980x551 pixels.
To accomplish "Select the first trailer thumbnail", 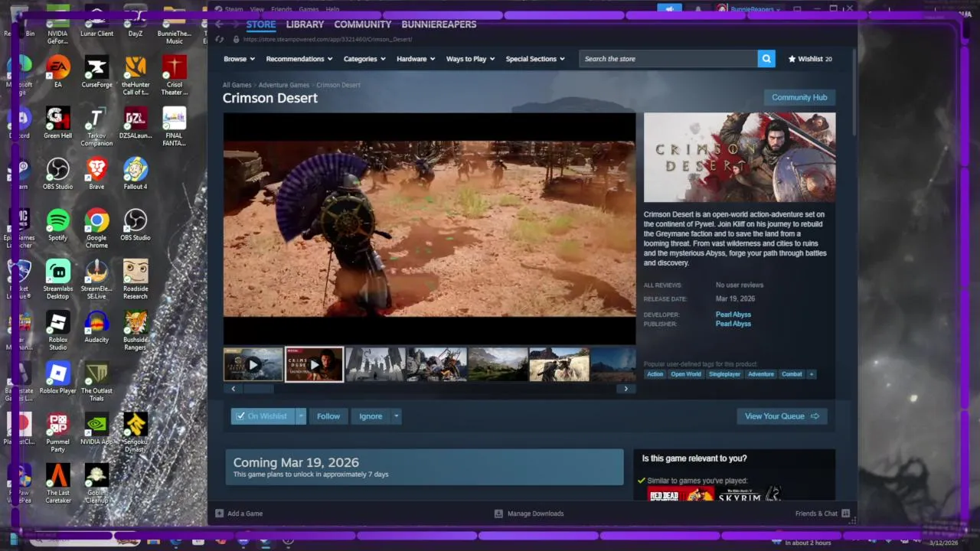I will point(253,364).
